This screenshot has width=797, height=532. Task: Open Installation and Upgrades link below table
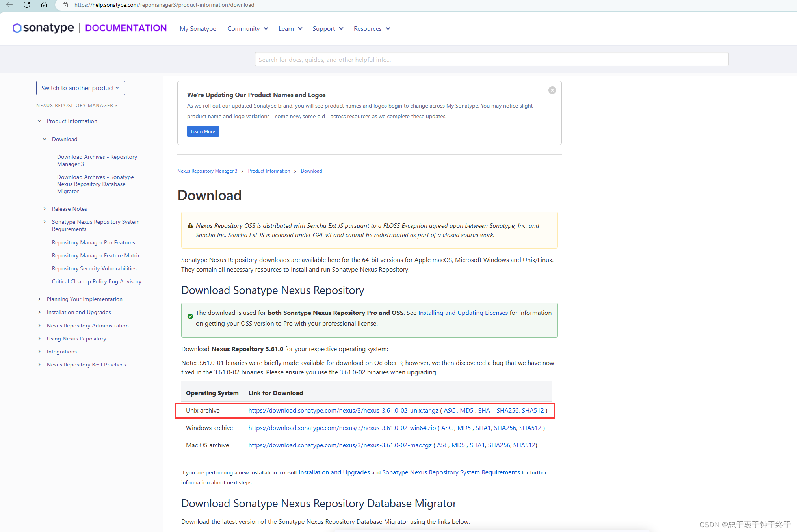[334, 472]
